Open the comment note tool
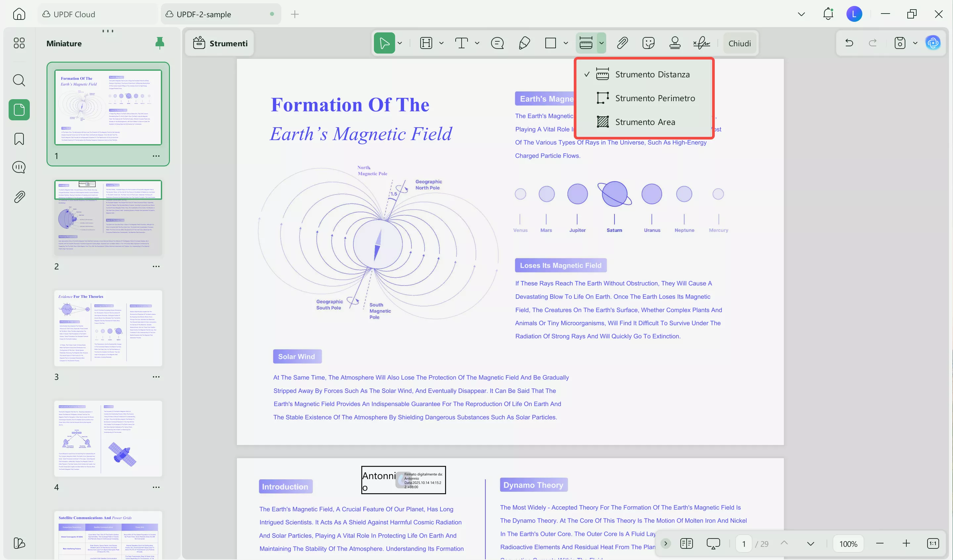The height and width of the screenshot is (560, 953). click(x=497, y=43)
